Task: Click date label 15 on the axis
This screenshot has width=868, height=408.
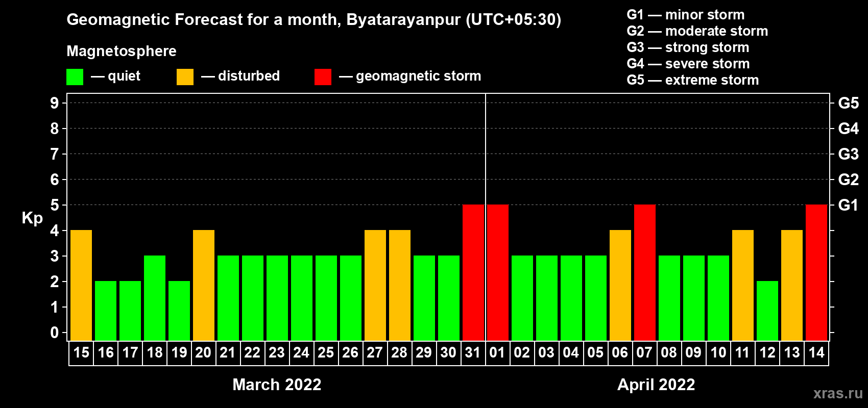Action: pos(81,352)
